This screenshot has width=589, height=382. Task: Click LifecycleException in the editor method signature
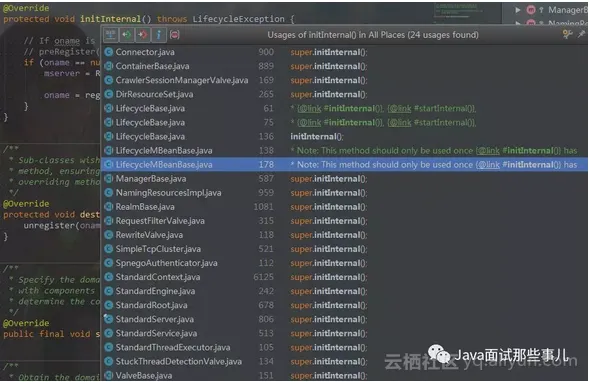[x=239, y=19]
